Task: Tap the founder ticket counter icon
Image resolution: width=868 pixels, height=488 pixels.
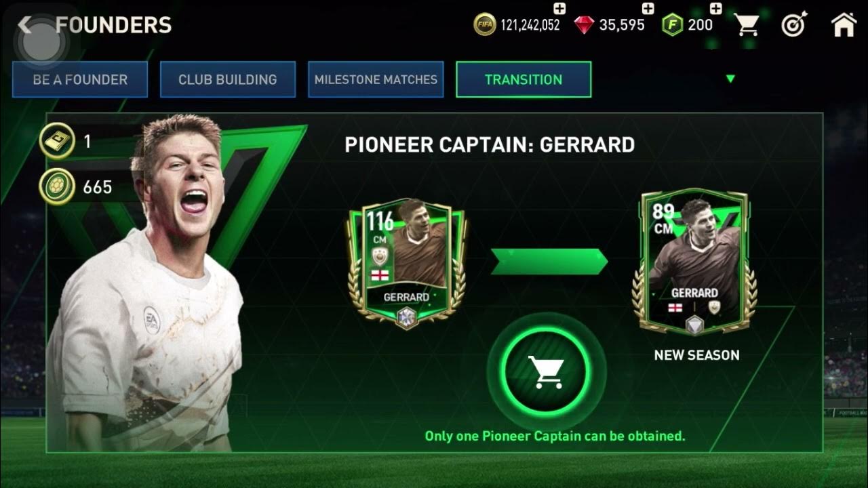Action: (x=56, y=141)
